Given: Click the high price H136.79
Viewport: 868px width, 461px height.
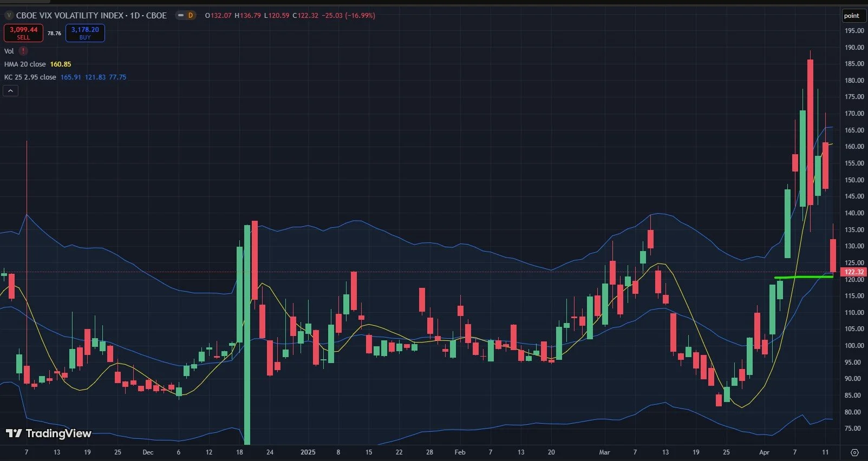Looking at the screenshot, I should click(247, 16).
